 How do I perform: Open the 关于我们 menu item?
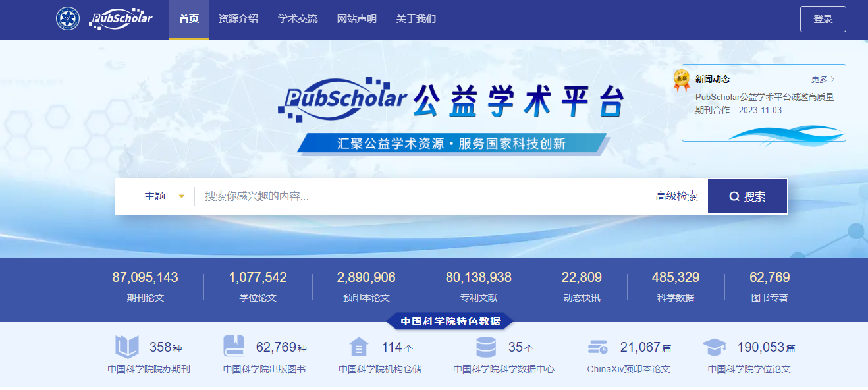(x=416, y=19)
